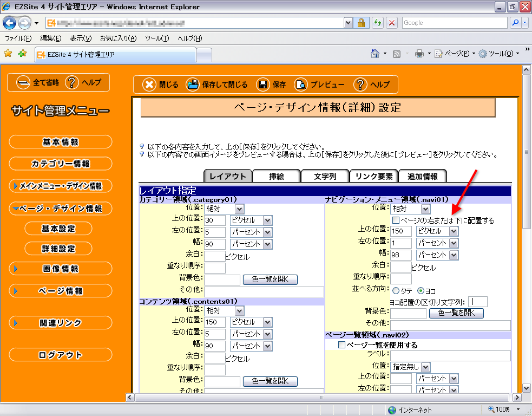Viewport: 532px width, 416px height.
Task: Click ナビゲーション 幅 field with 98
Action: (x=401, y=255)
